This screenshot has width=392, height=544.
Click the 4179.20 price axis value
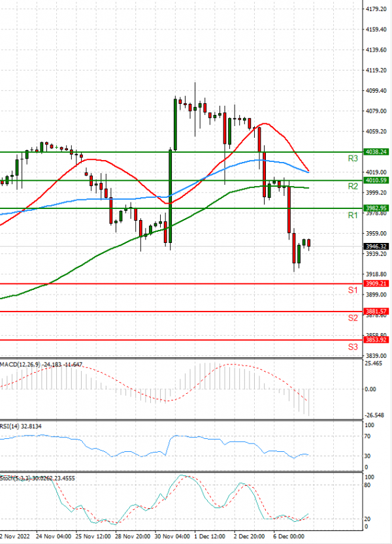tap(376, 9)
